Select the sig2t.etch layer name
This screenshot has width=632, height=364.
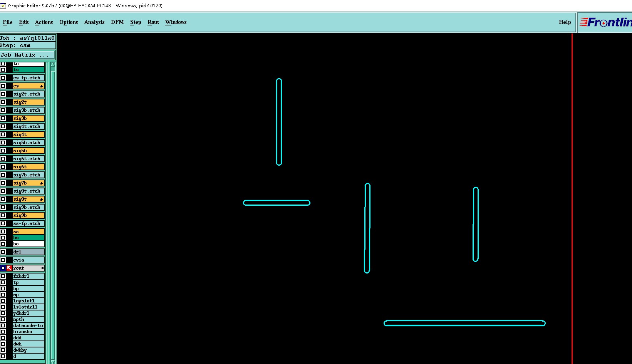tap(28, 94)
